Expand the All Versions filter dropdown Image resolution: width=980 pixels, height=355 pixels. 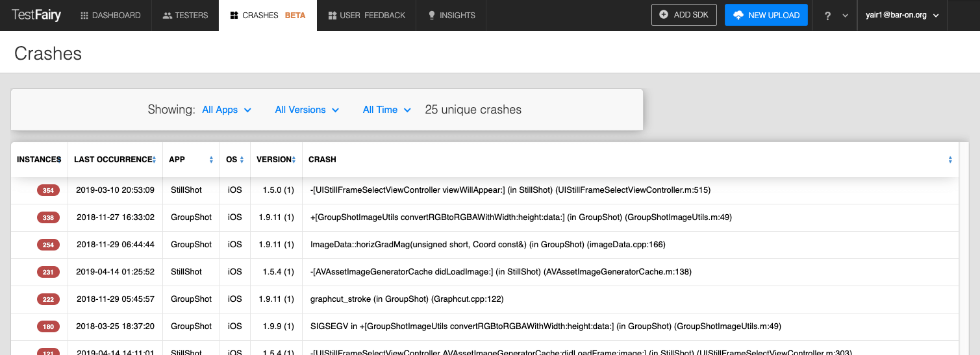(307, 110)
